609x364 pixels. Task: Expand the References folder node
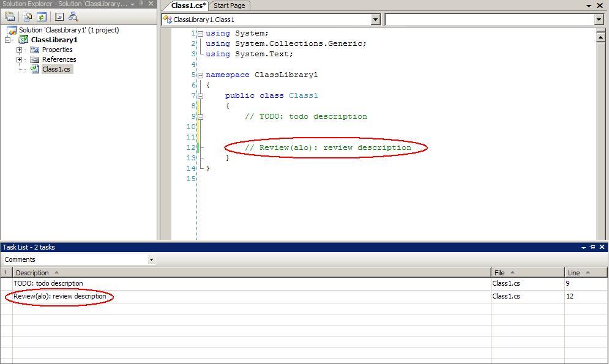point(19,59)
